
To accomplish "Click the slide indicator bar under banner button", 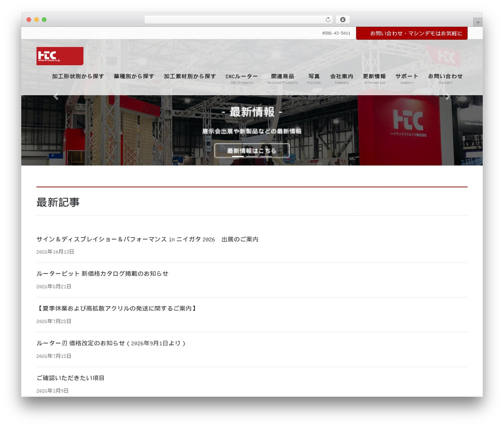I will (238, 156).
